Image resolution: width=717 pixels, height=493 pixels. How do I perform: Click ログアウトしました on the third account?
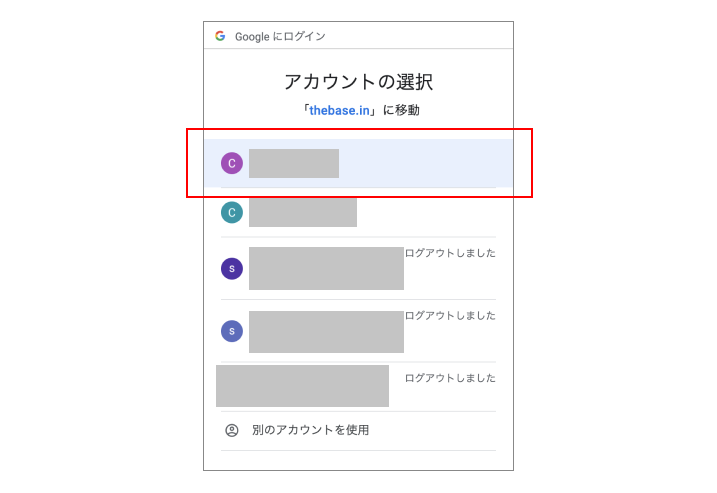click(450, 253)
